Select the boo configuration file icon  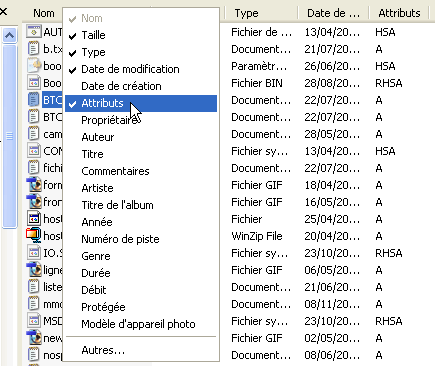33,66
